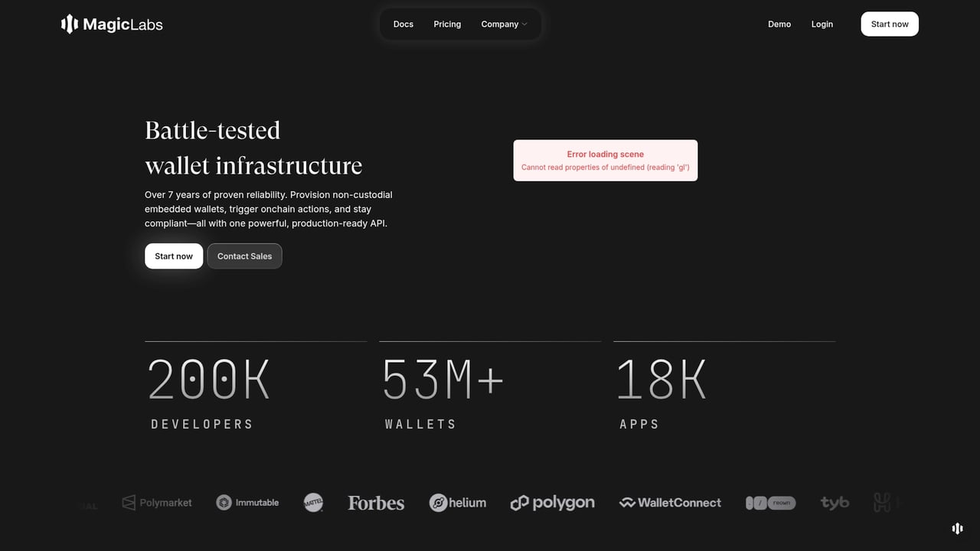
Task: Click the MagicLabs logo in the header
Action: (111, 24)
